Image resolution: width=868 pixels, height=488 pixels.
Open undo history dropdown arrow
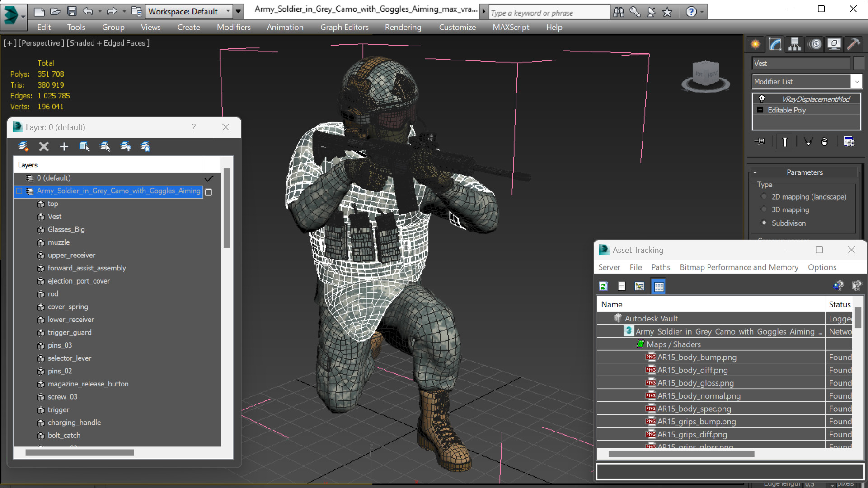100,11
